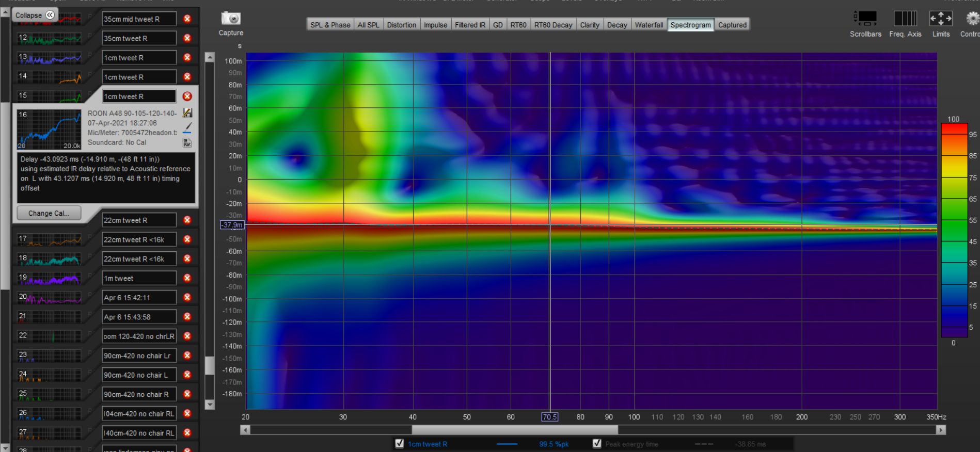Click the save notes icon beside ROON A48
Image resolution: width=980 pixels, height=452 pixels.
pos(187,113)
